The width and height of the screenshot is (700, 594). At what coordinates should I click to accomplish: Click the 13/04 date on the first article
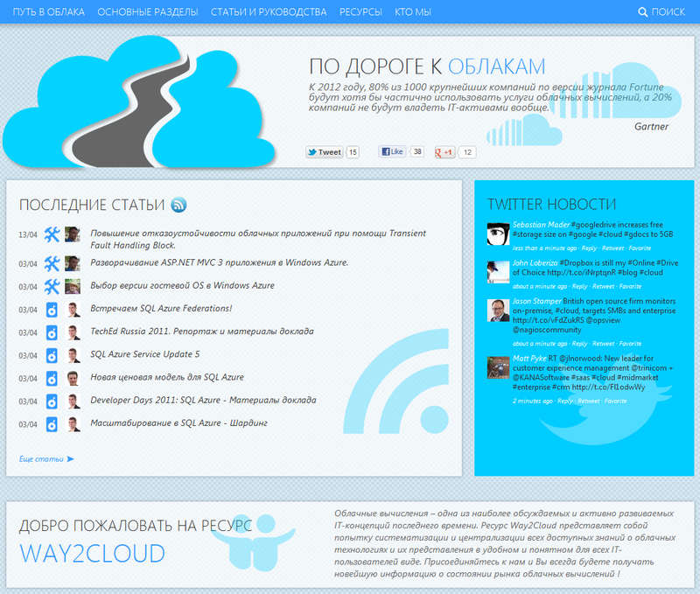point(28,234)
